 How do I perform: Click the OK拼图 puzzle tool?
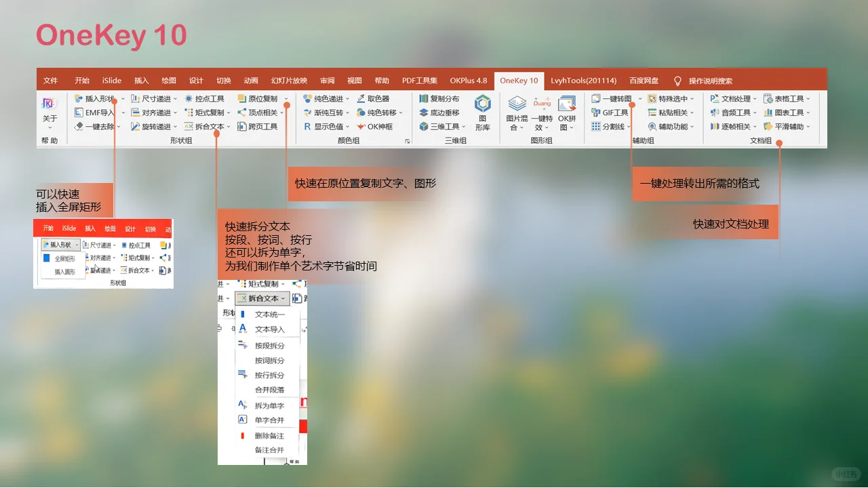567,112
